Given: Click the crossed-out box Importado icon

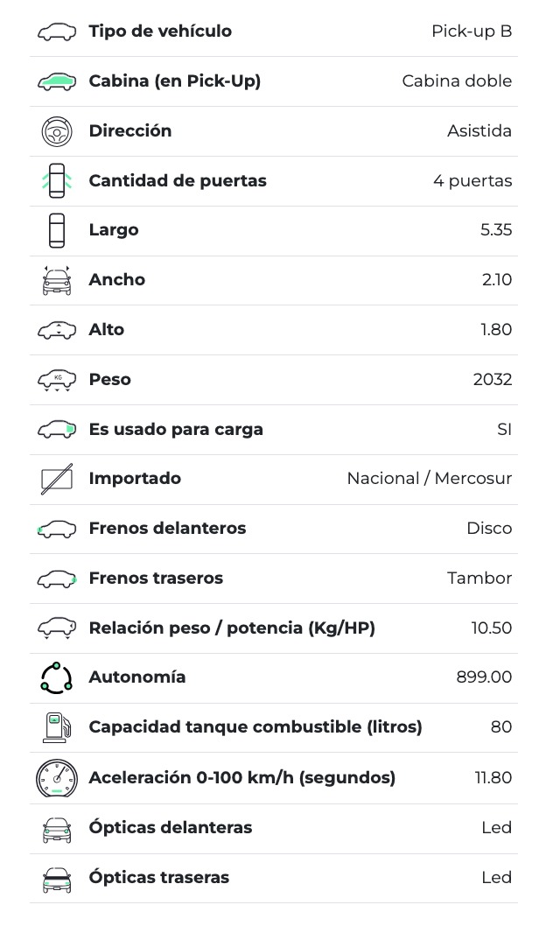Looking at the screenshot, I should coord(57,480).
